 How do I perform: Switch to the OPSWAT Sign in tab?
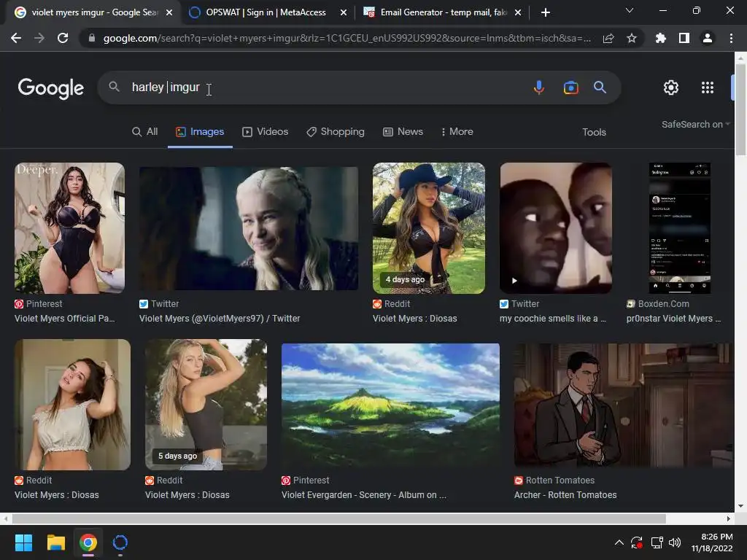[x=266, y=12]
